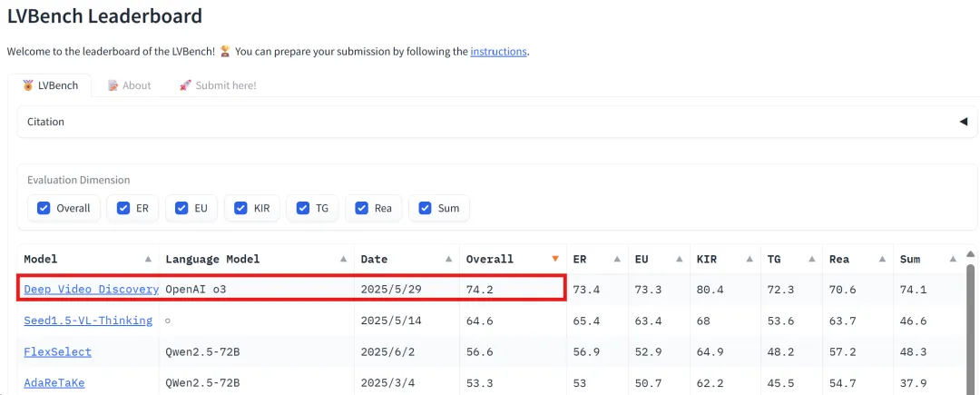Open the Submit here! tab
The width and height of the screenshot is (980, 395).
[218, 85]
